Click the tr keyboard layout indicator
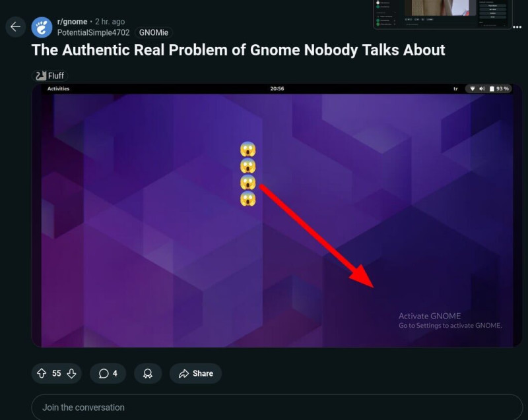 [x=455, y=89]
